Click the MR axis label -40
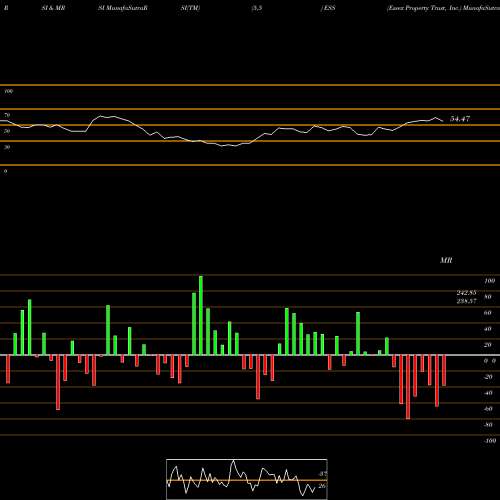This screenshot has width=500, height=500. click(487, 393)
